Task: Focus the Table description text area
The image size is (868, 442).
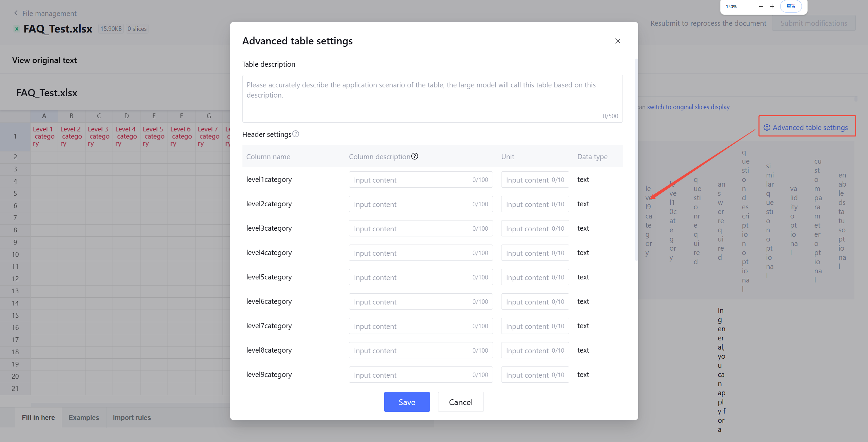Action: pos(432,98)
